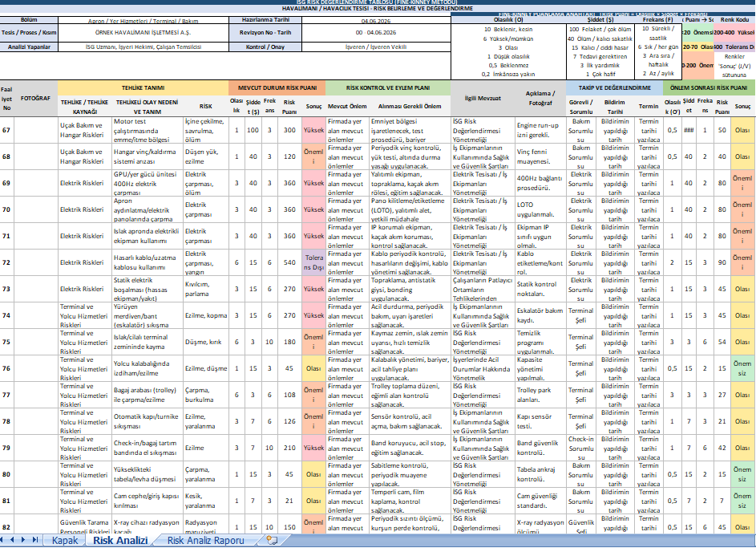Select 'Engine run-up izni gerekli.' note cell
This screenshot has height=548, width=756.
pyautogui.click(x=540, y=130)
